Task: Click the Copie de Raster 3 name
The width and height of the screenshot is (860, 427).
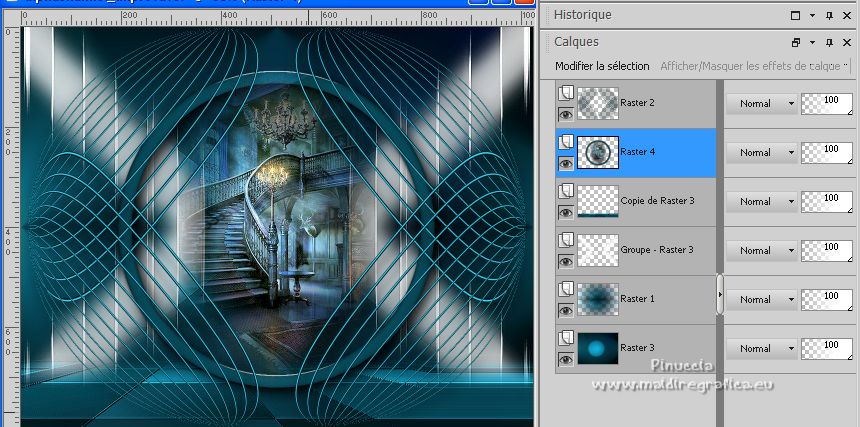Action: [x=658, y=201]
